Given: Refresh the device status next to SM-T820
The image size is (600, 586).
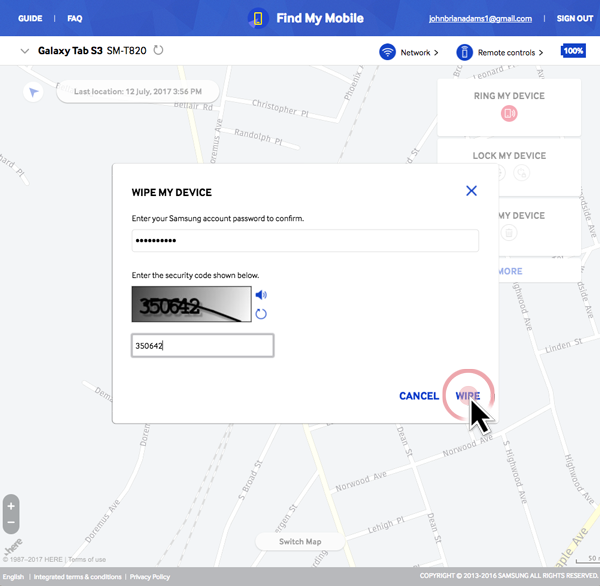Looking at the screenshot, I should click(x=158, y=50).
